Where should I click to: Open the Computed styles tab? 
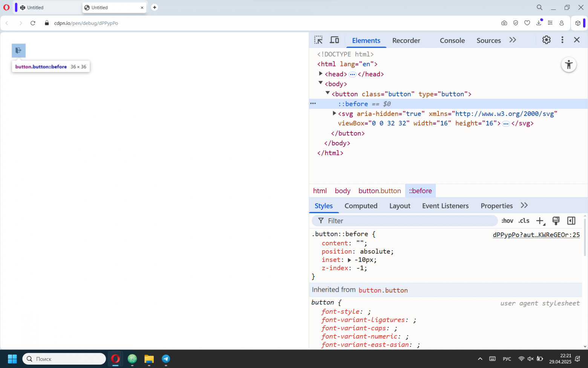click(361, 206)
